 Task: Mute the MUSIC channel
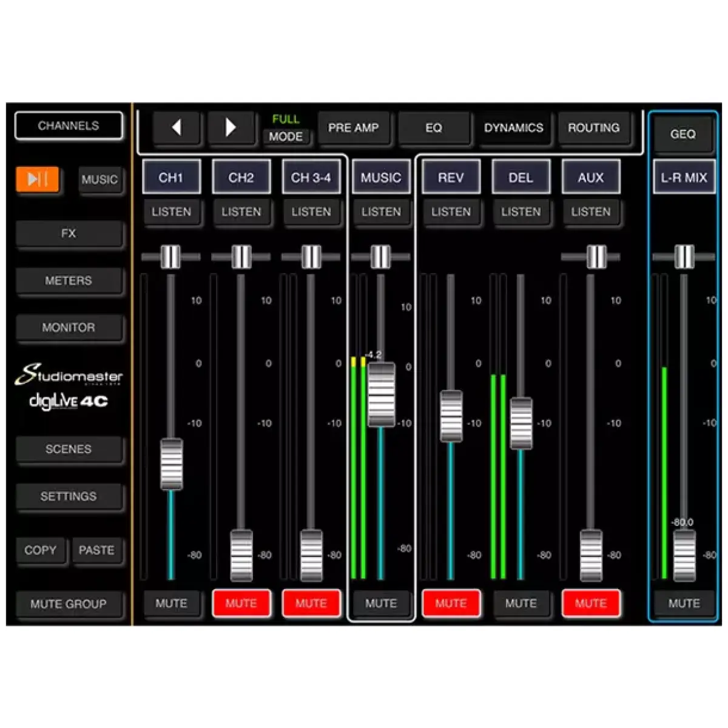tap(382, 603)
